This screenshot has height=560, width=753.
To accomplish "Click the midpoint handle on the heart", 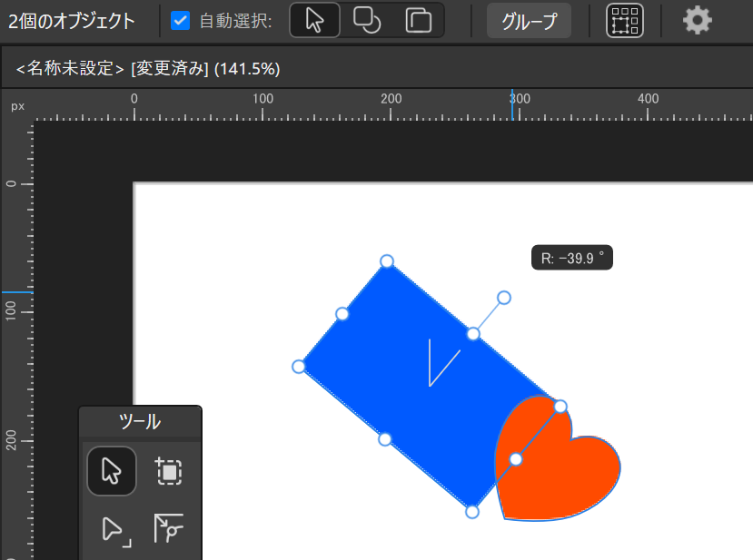I will tap(516, 460).
